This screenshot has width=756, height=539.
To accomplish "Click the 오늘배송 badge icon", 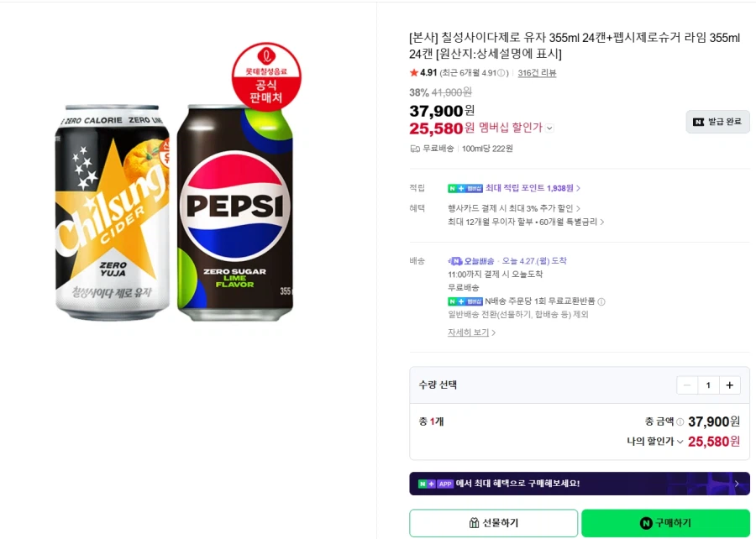I will 454,260.
